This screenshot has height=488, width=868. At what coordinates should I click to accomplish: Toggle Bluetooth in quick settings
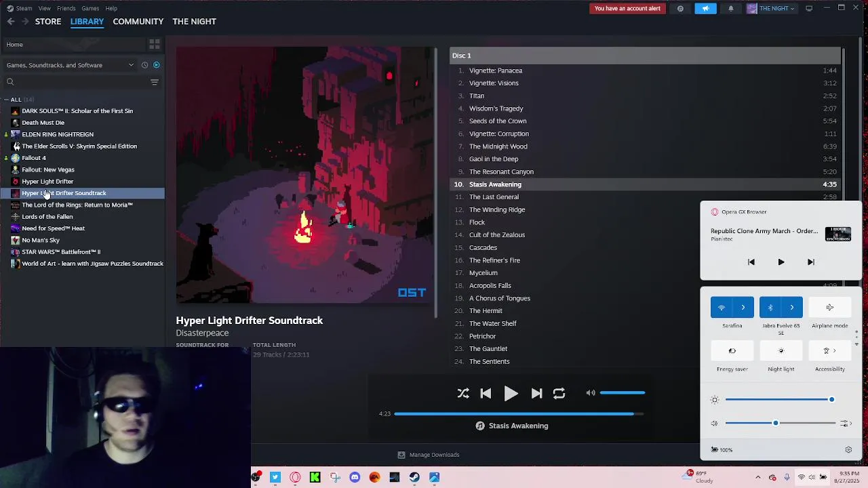coord(770,308)
